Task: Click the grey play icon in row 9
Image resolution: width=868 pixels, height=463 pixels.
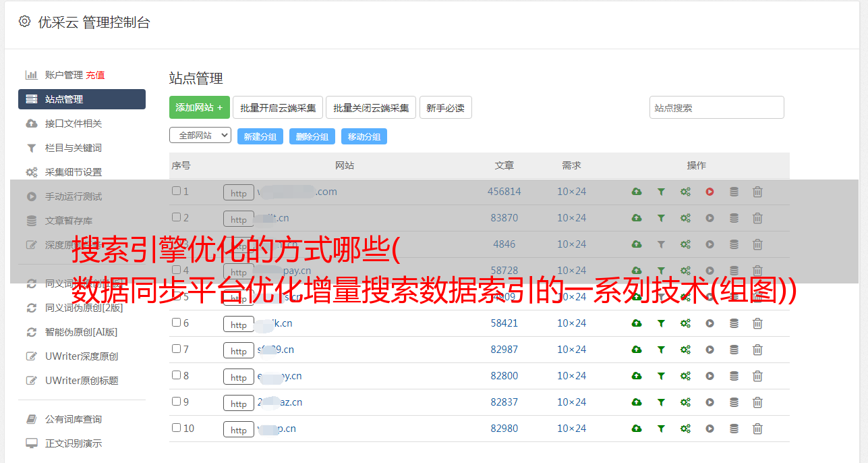Action: 710,402
